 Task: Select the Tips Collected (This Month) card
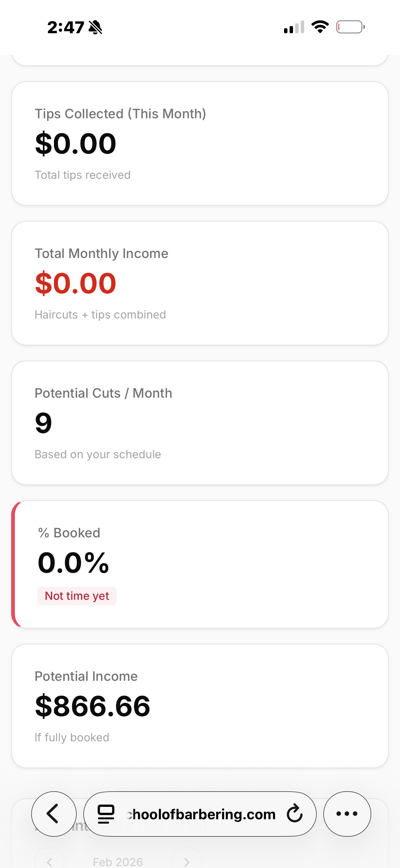tap(200, 143)
